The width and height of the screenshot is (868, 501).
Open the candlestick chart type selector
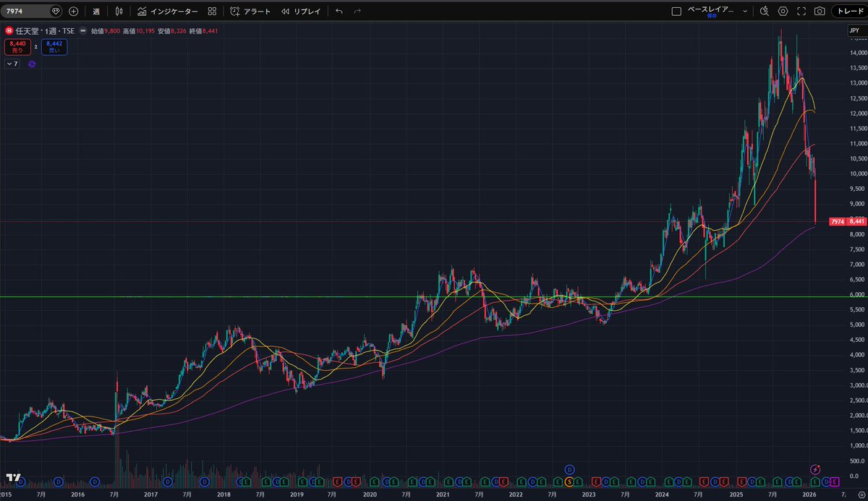coord(119,12)
